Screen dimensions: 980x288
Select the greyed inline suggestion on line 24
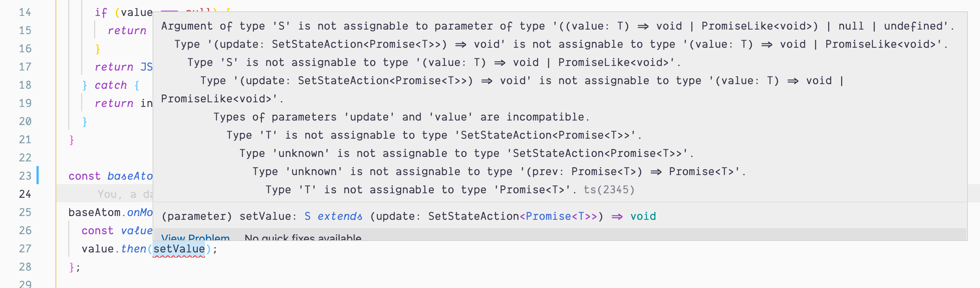122,194
